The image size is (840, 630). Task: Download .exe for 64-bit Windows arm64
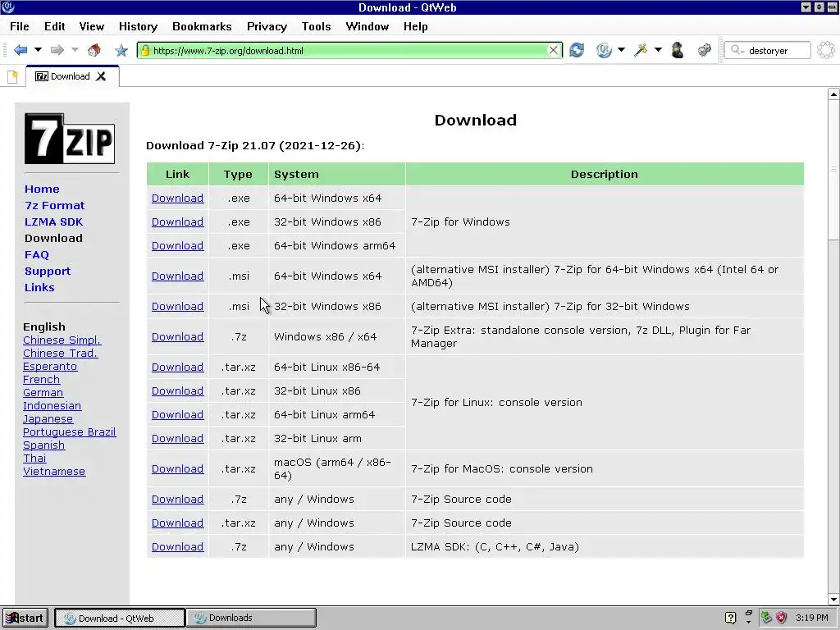click(177, 245)
